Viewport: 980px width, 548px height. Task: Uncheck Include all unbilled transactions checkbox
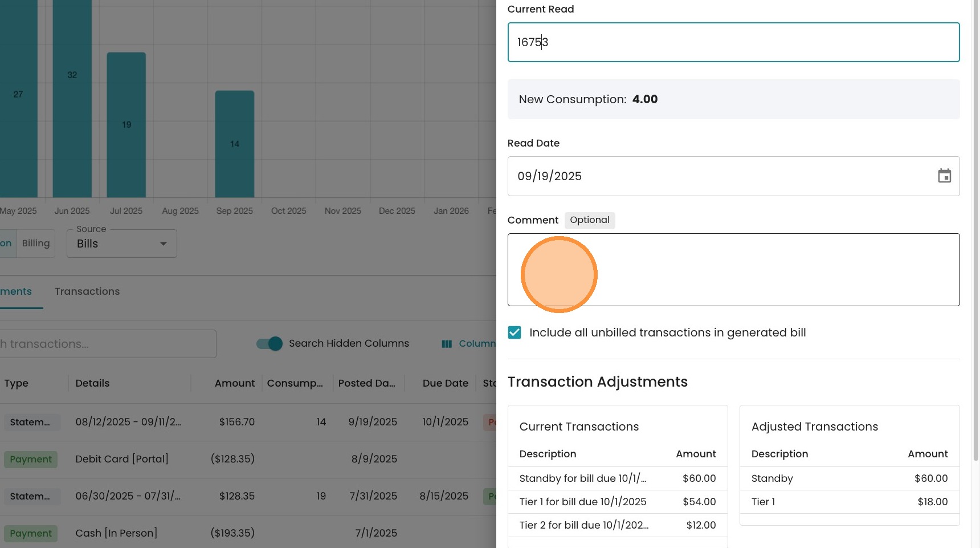tap(514, 333)
